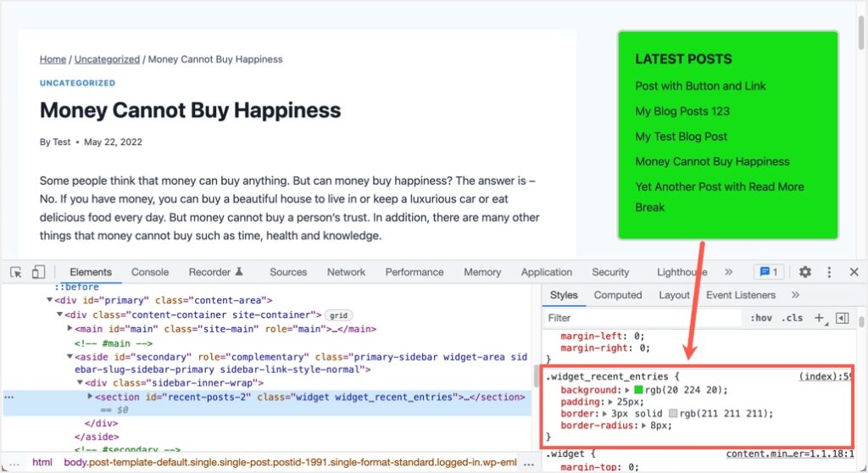Click the issues counter message badge

pyautogui.click(x=768, y=272)
